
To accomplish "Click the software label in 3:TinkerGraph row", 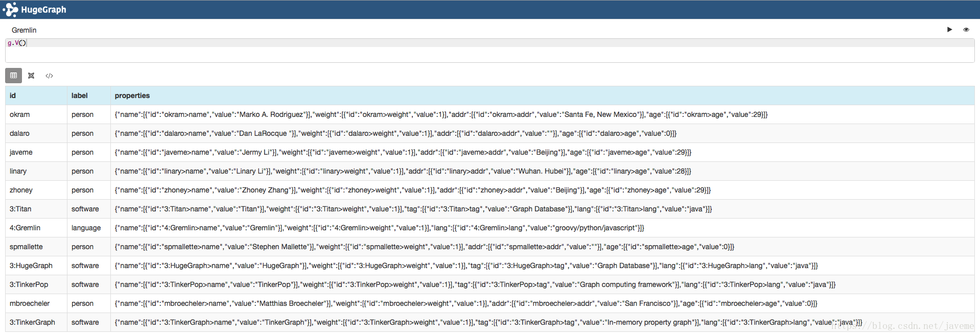I will (x=85, y=322).
